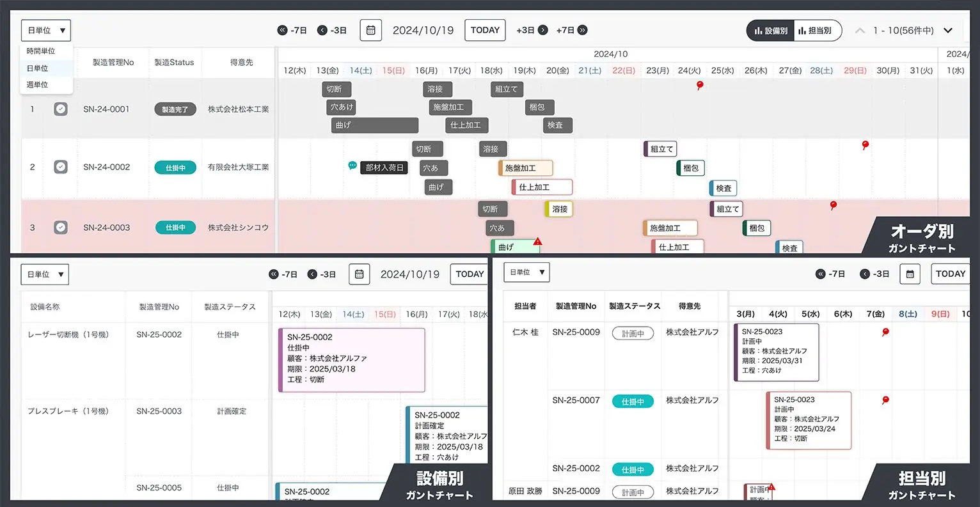The width and height of the screenshot is (980, 507).
Task: Expand the 日単位 dropdown in 設備別 chart
Action: click(45, 274)
